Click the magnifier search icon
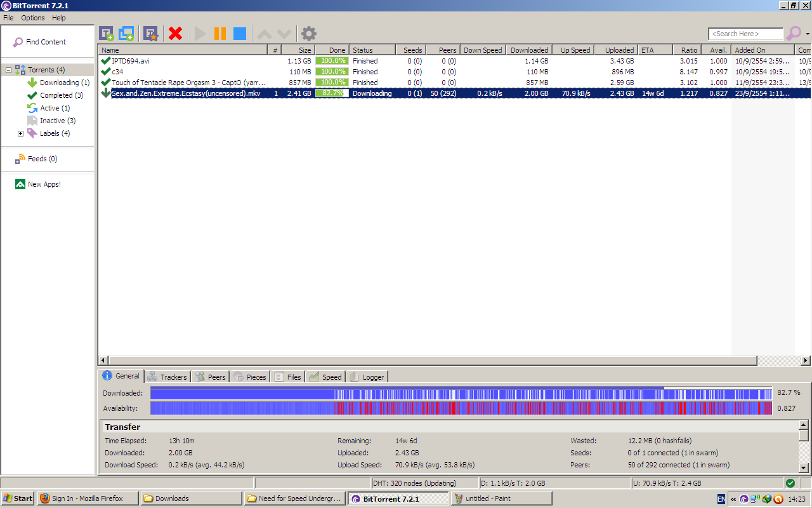The width and height of the screenshot is (812, 508). tap(794, 34)
